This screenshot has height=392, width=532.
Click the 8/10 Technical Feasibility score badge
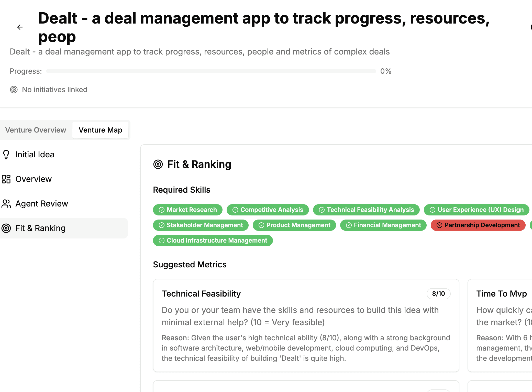438,294
